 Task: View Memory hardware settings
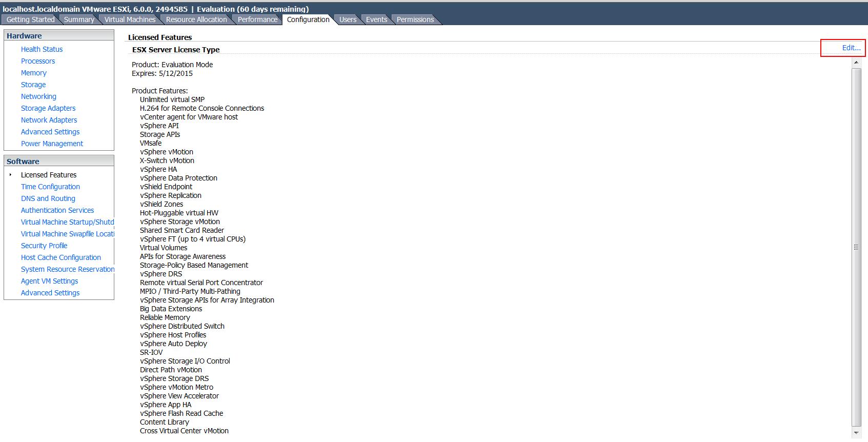(34, 73)
